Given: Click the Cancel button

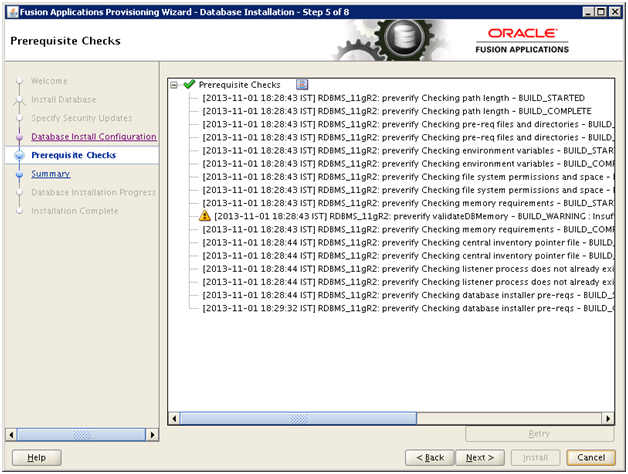Looking at the screenshot, I should (591, 458).
